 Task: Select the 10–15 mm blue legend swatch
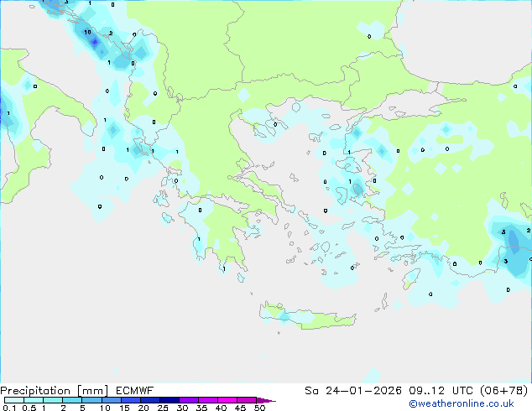tap(111, 400)
